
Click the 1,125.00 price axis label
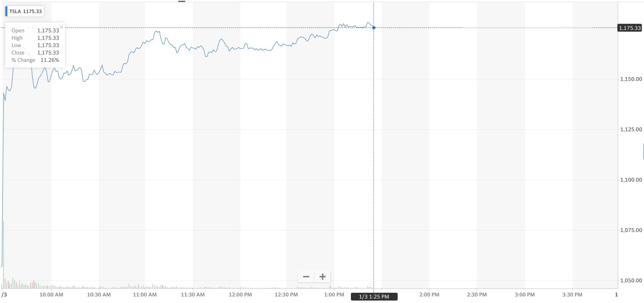(631, 129)
